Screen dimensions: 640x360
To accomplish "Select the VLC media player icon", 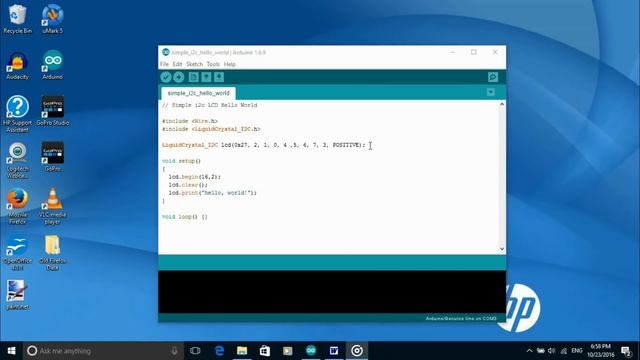I will point(52,206).
